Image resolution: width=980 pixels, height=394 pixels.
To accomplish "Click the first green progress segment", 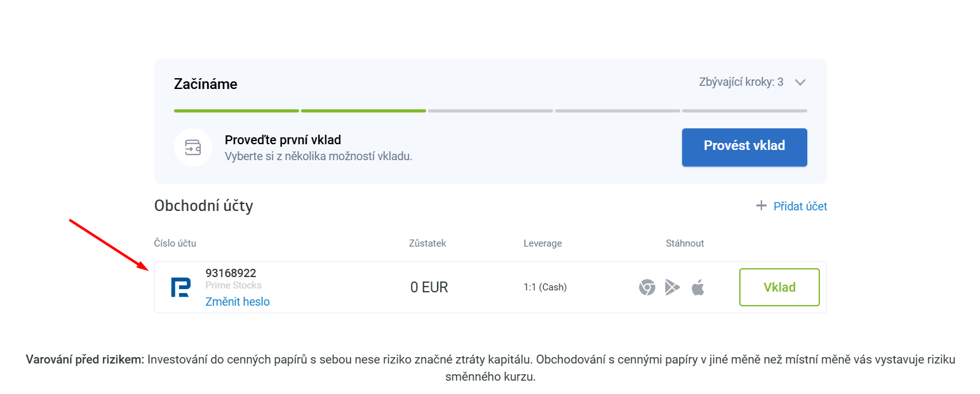I will point(236,111).
